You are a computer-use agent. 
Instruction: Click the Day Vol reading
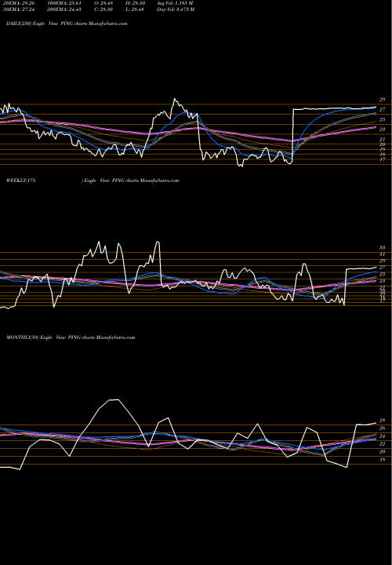pos(176,9)
